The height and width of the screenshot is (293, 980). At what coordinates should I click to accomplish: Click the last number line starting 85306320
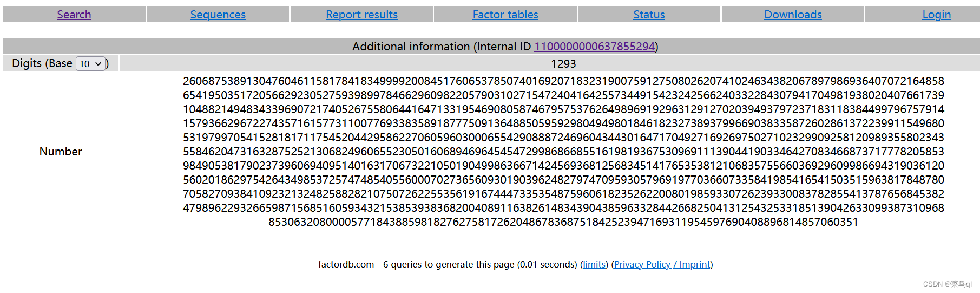(x=563, y=222)
